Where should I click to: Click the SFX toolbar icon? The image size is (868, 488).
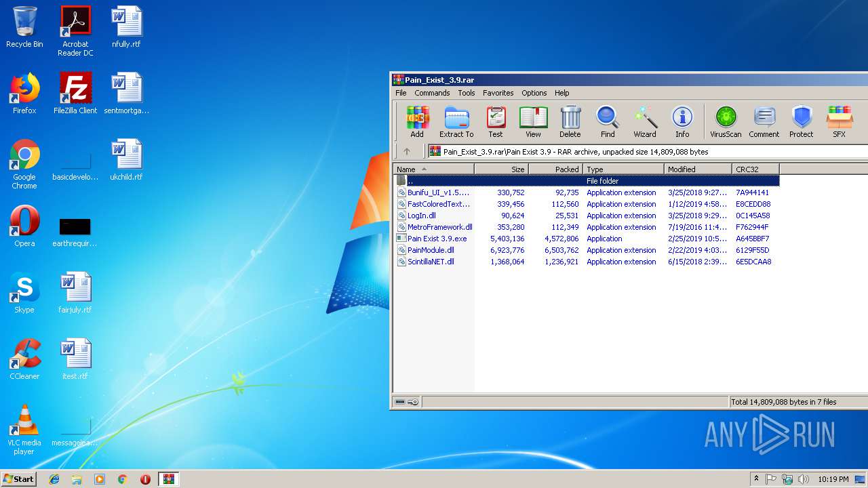(840, 122)
